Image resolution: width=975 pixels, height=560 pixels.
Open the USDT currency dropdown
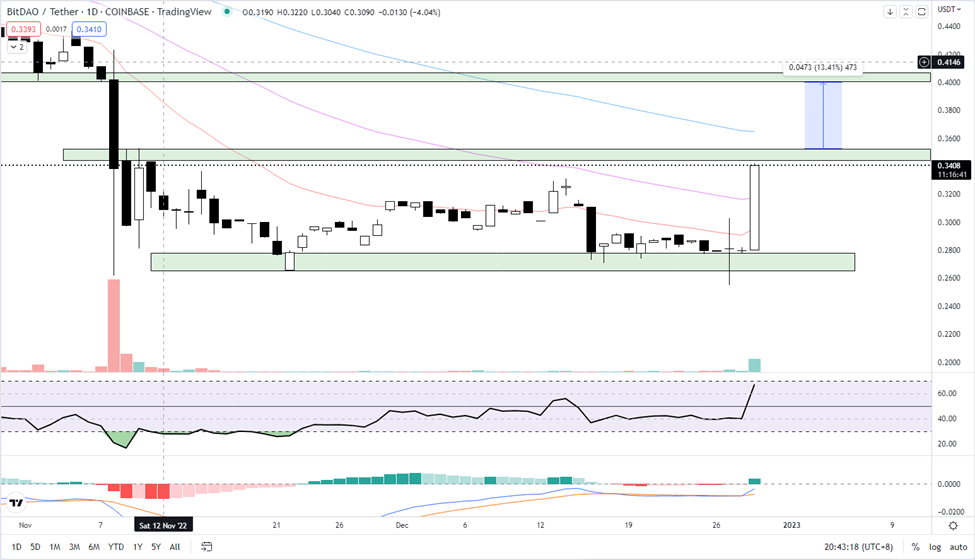point(949,9)
